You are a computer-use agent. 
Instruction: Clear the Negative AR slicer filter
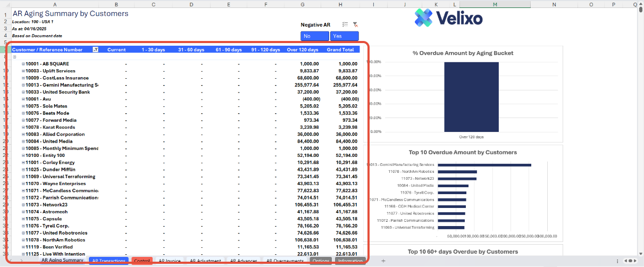coord(355,24)
